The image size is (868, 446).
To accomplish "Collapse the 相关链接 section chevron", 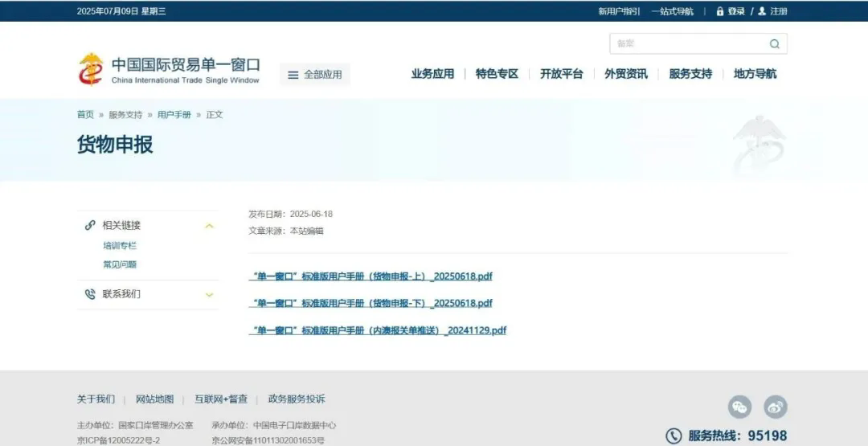I will [209, 226].
